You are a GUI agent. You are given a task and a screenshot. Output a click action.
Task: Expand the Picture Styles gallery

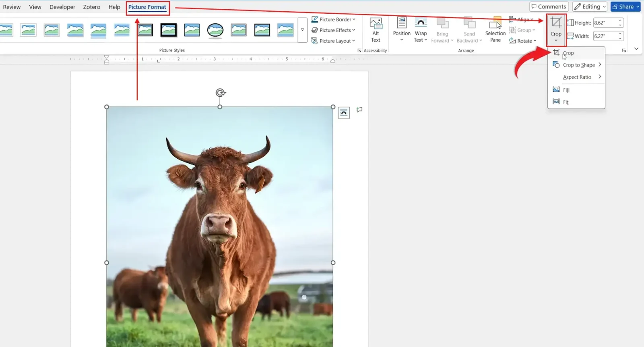click(x=302, y=30)
